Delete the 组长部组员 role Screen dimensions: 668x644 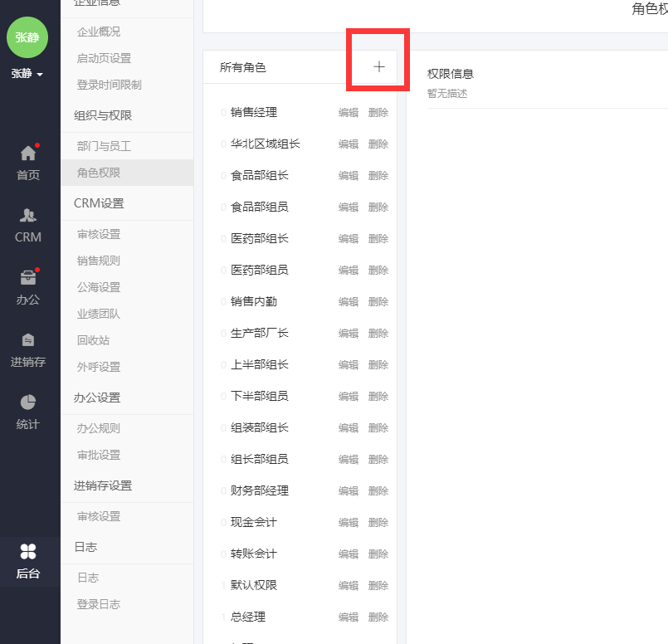click(x=378, y=459)
